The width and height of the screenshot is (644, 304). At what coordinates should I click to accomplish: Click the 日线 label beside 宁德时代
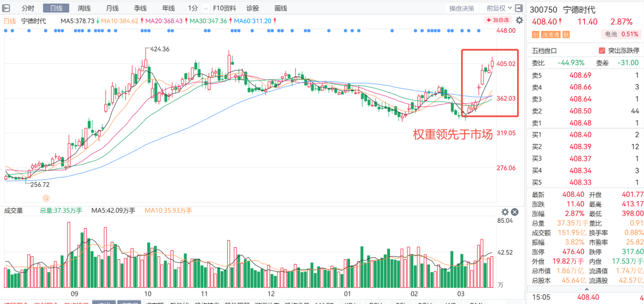coord(10,21)
